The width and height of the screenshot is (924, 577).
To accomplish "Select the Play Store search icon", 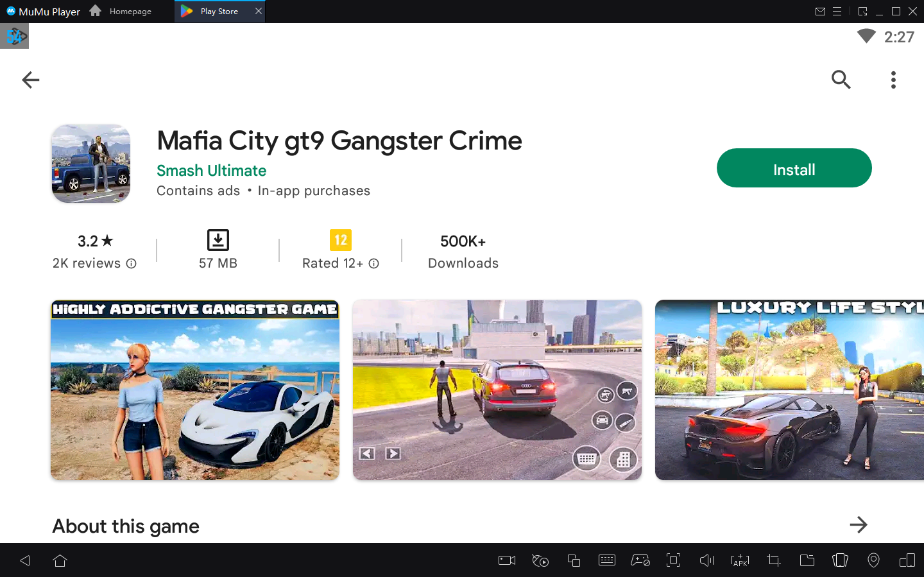I will point(841,80).
